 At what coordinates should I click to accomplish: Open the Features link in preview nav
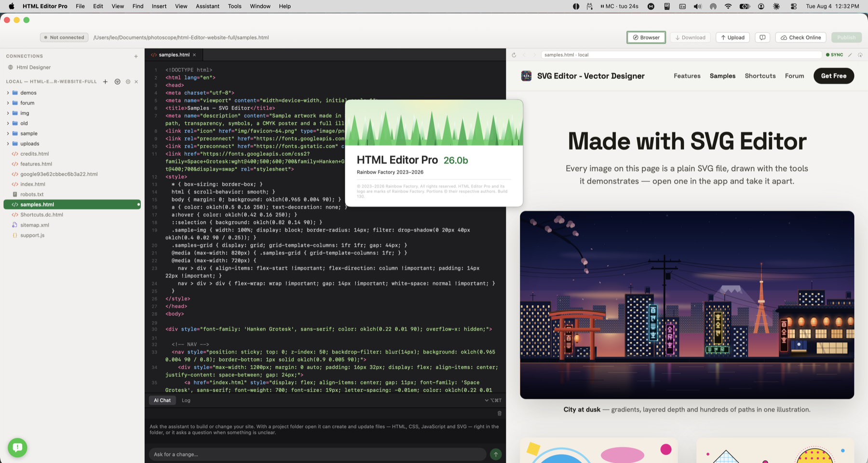(687, 76)
